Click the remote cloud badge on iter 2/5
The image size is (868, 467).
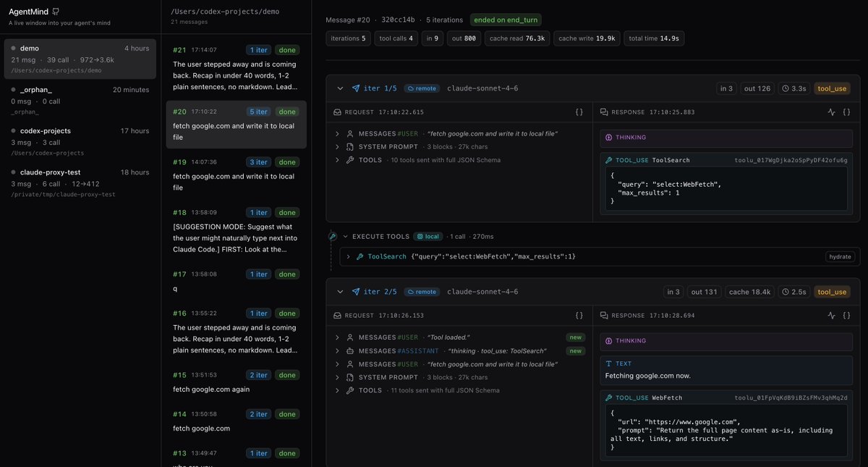point(422,292)
